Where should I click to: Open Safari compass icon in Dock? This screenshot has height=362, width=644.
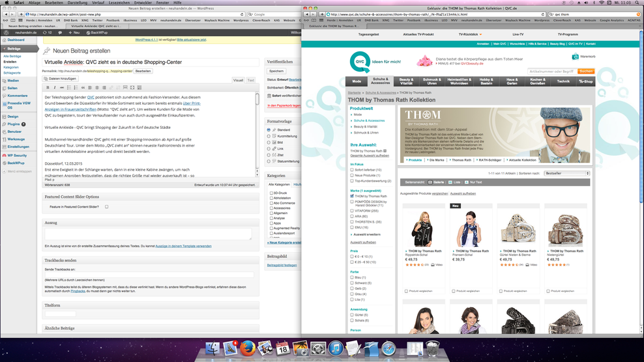tap(388, 348)
